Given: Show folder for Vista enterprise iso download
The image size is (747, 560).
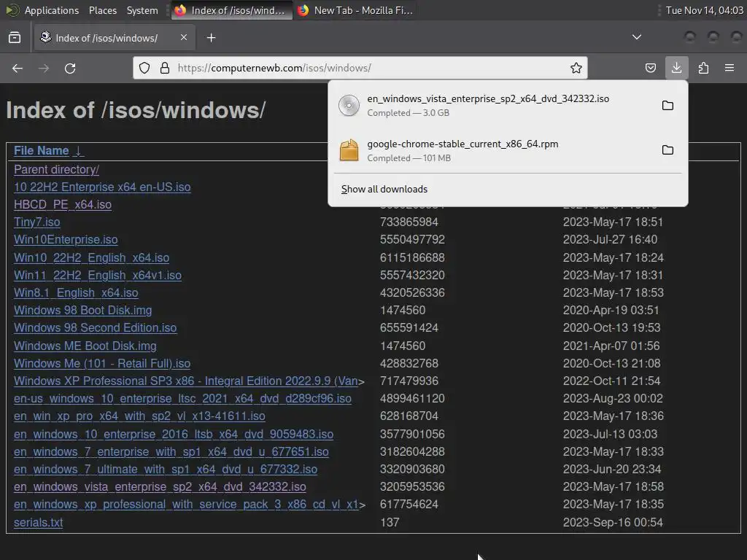Looking at the screenshot, I should point(667,105).
